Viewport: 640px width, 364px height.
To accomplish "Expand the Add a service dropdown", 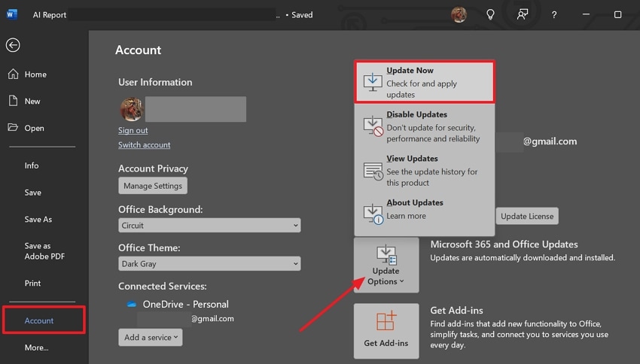I will pyautogui.click(x=151, y=338).
